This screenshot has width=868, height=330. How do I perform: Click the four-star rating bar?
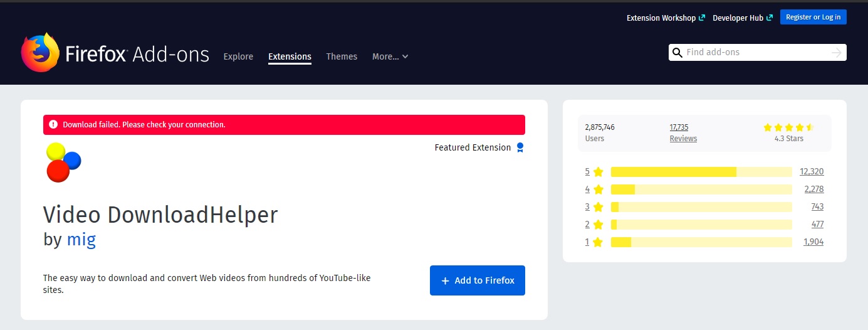click(701, 189)
